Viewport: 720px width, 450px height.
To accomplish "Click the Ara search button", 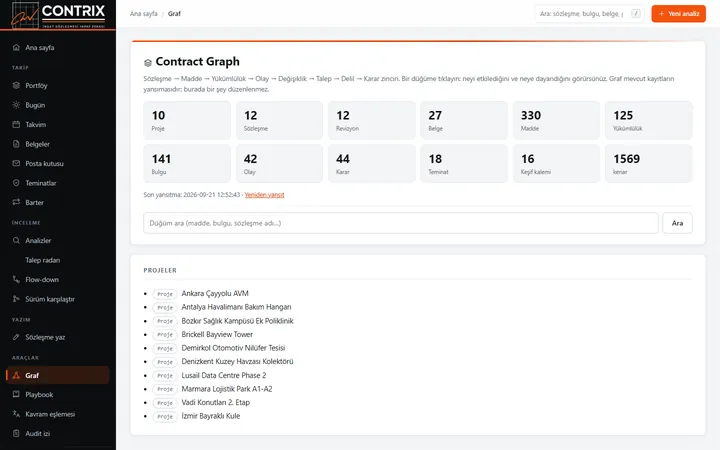I will [677, 223].
